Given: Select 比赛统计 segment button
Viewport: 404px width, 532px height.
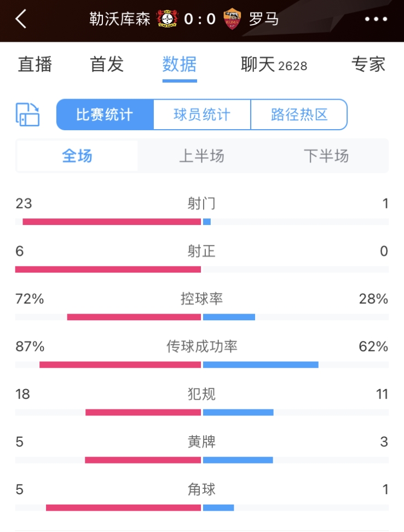Looking at the screenshot, I should click(105, 114).
